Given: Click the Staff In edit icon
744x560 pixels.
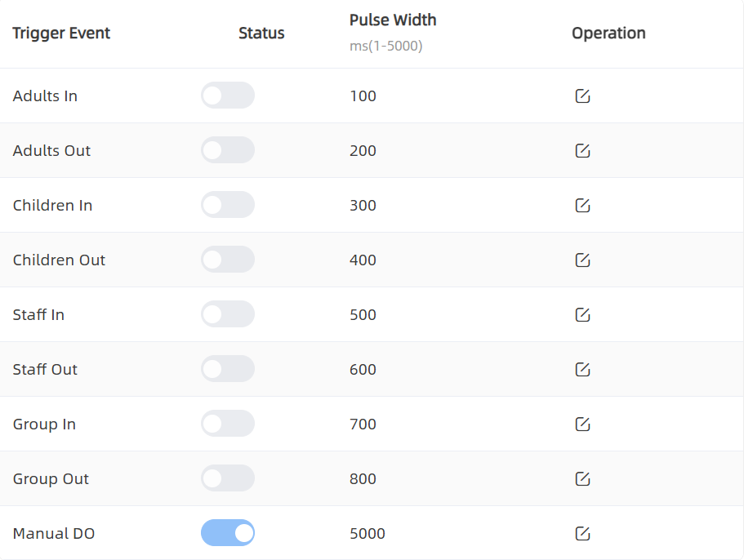Looking at the screenshot, I should coord(582,315).
